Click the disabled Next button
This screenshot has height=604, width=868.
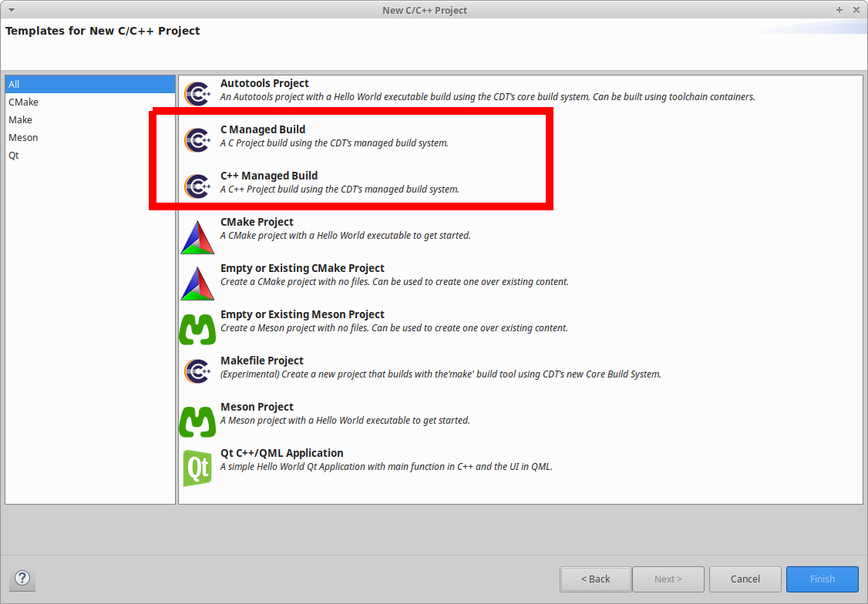point(668,579)
